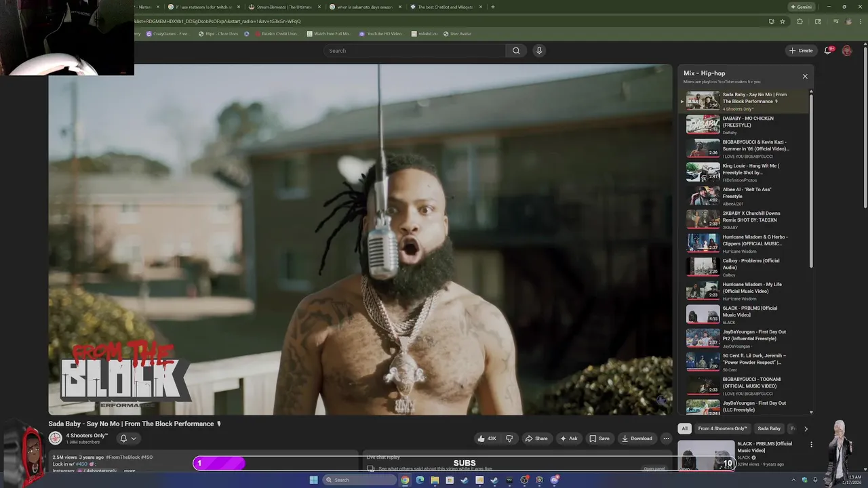Open File Explorer from the taskbar

435,480
